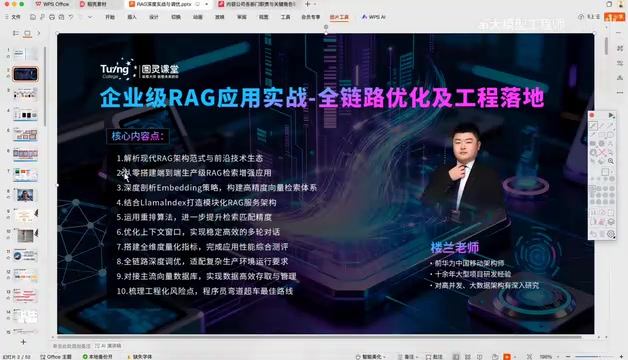The height and width of the screenshot is (360, 628).
Task: Click the orange share button top right
Action: 615,17
